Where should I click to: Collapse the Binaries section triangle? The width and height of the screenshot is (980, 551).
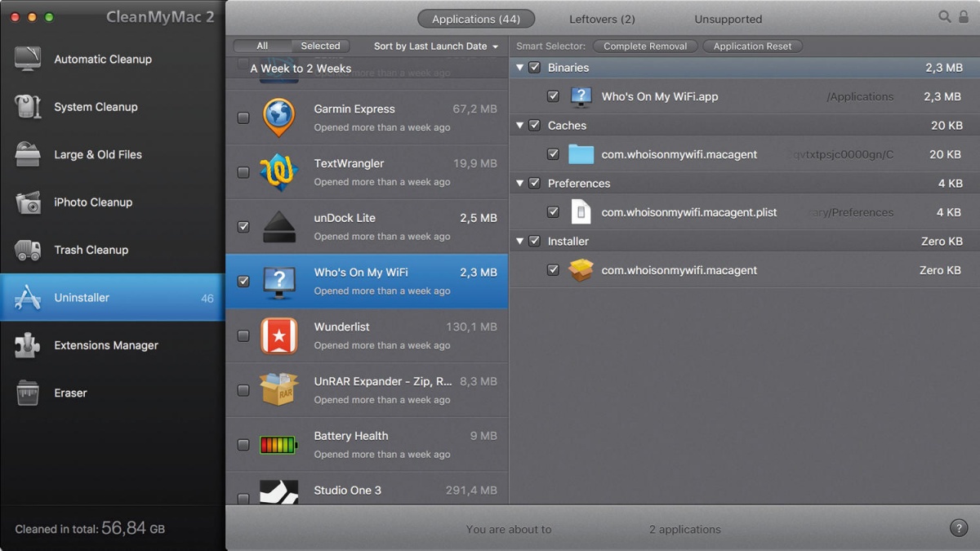coord(519,68)
